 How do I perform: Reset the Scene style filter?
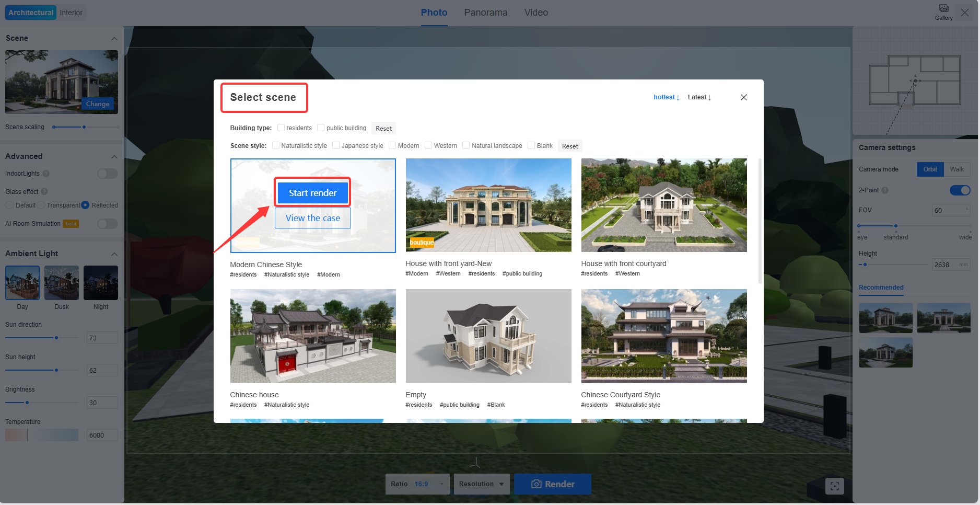point(570,146)
